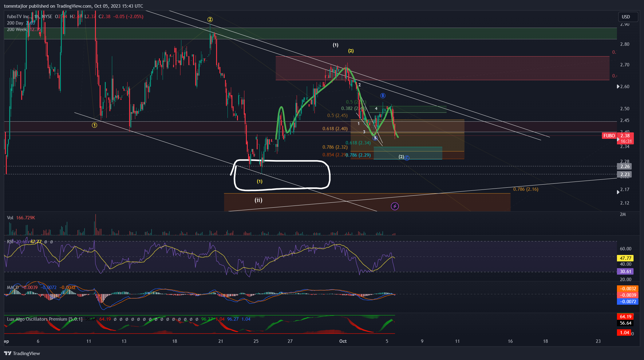Click the purple 30.61 RSI value tag
This screenshot has width=644, height=360.
click(x=625, y=272)
